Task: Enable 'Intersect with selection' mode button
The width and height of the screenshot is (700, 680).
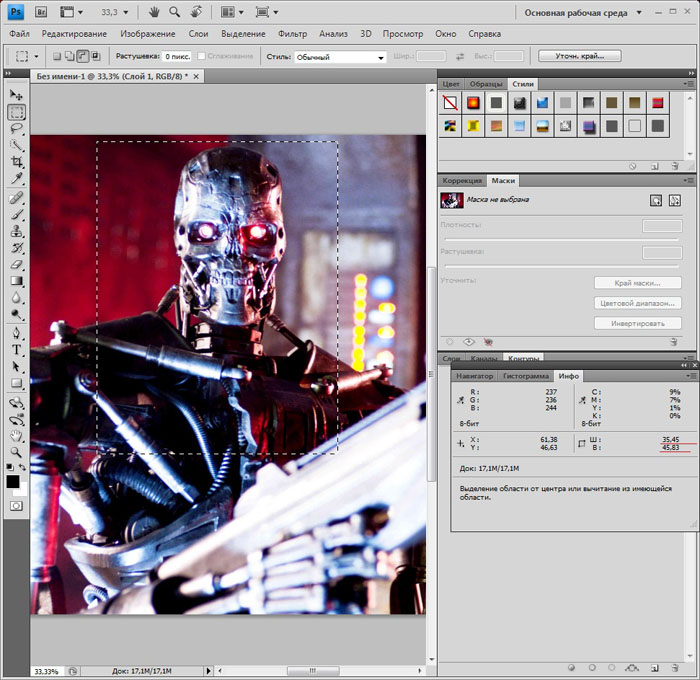Action: point(94,57)
